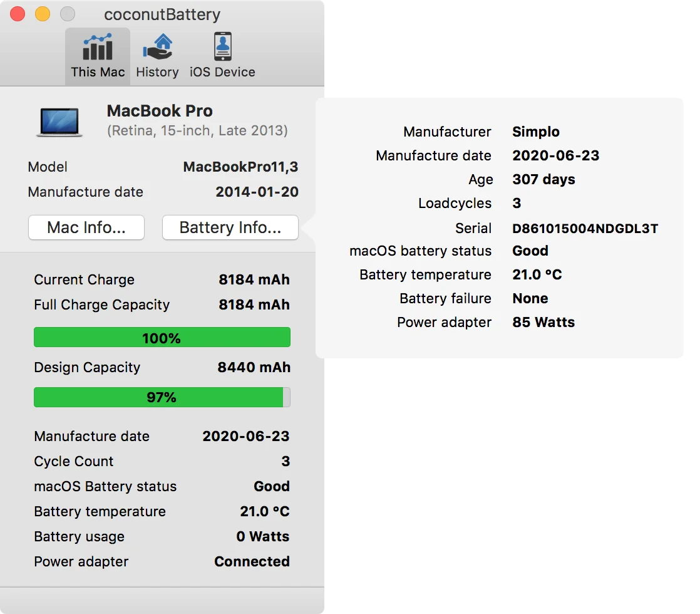Click the Battery usage label
This screenshot has width=700, height=614.
pos(80,537)
